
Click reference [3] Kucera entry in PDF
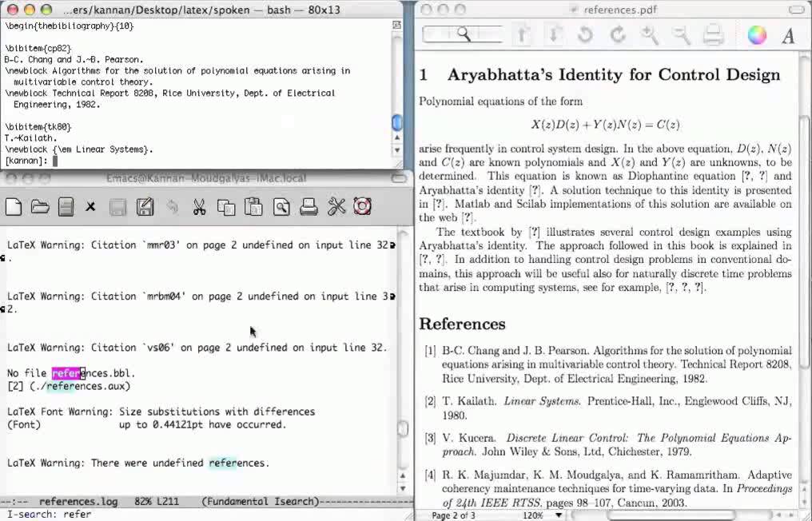click(608, 444)
